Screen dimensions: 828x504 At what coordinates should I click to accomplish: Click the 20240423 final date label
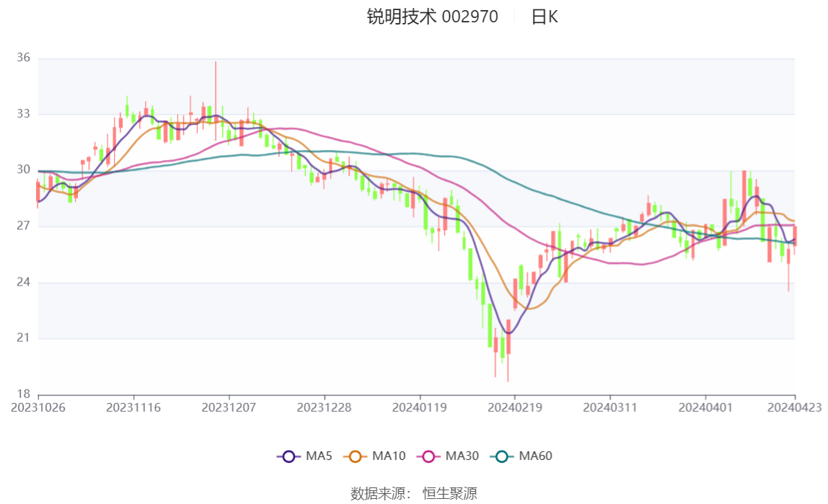tap(794, 407)
